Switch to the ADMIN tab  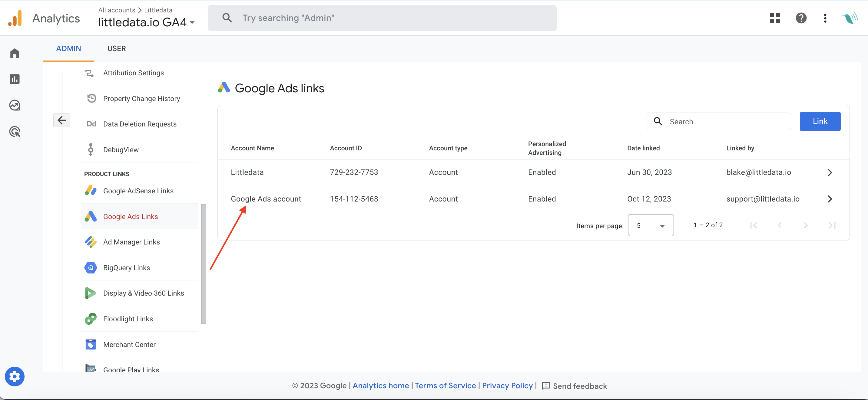click(x=68, y=48)
